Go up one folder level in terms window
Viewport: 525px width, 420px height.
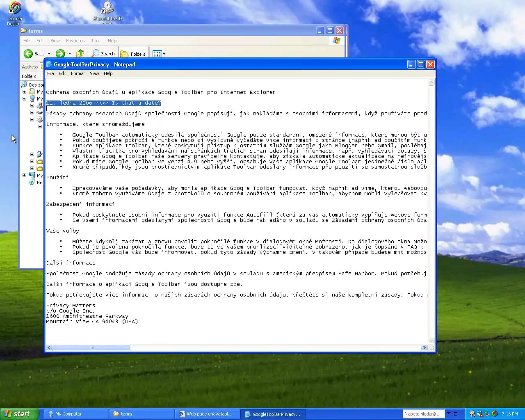click(x=80, y=54)
